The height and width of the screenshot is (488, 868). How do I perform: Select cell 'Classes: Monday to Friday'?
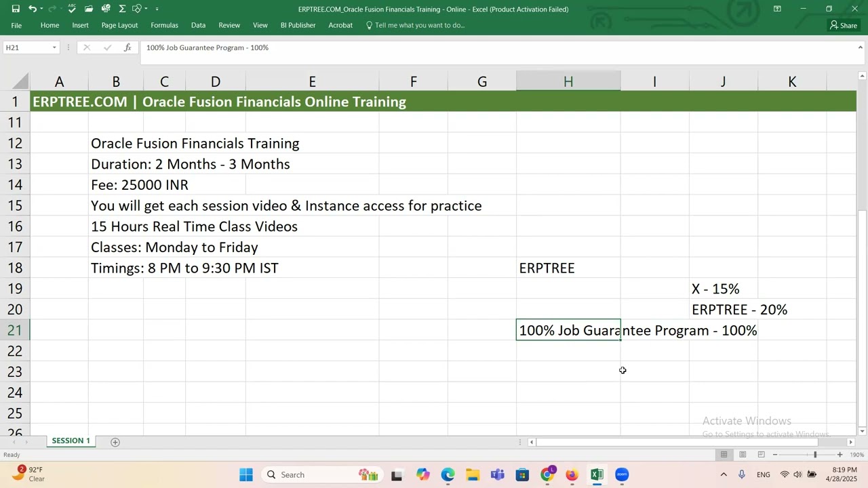[174, 247]
